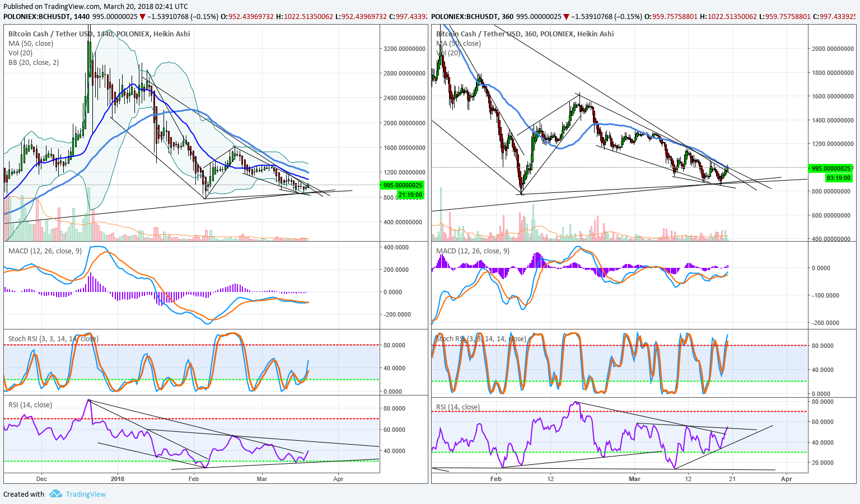The image size is (860, 504).
Task: Select 'BB (20, close, 2)' indicator legend
Action: click(x=34, y=62)
